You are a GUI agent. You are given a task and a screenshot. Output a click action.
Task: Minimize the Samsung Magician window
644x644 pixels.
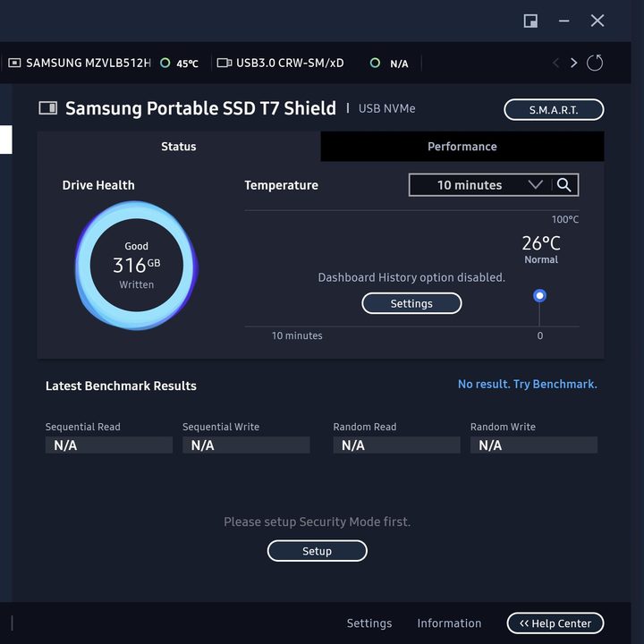pyautogui.click(x=563, y=21)
